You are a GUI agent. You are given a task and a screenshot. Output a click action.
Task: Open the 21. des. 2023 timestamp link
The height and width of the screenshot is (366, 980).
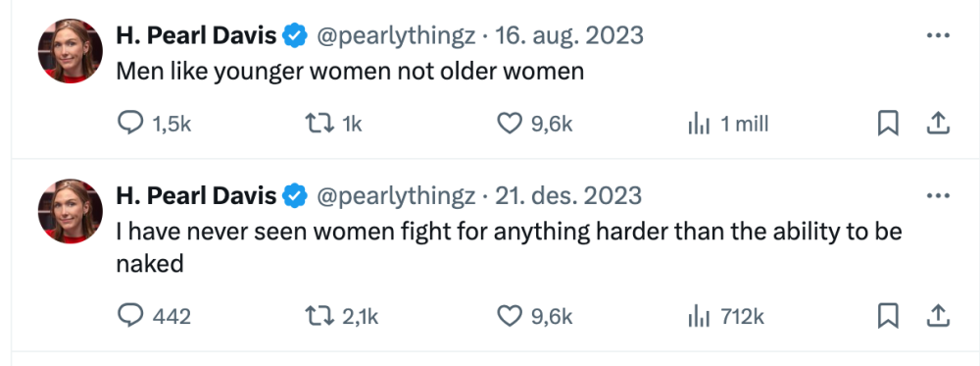coord(568,196)
